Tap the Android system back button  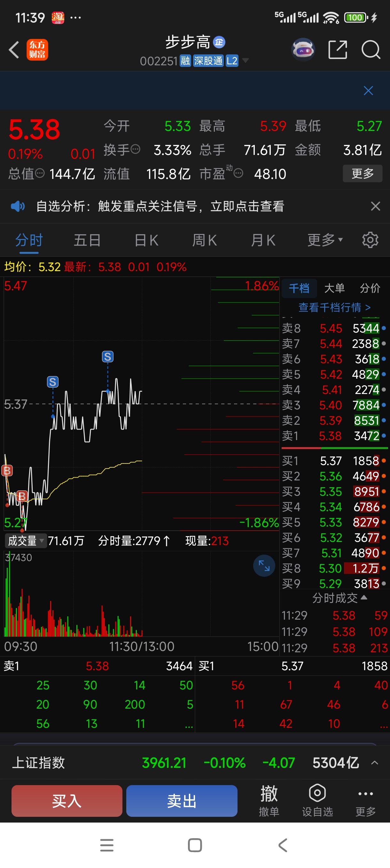283,845
